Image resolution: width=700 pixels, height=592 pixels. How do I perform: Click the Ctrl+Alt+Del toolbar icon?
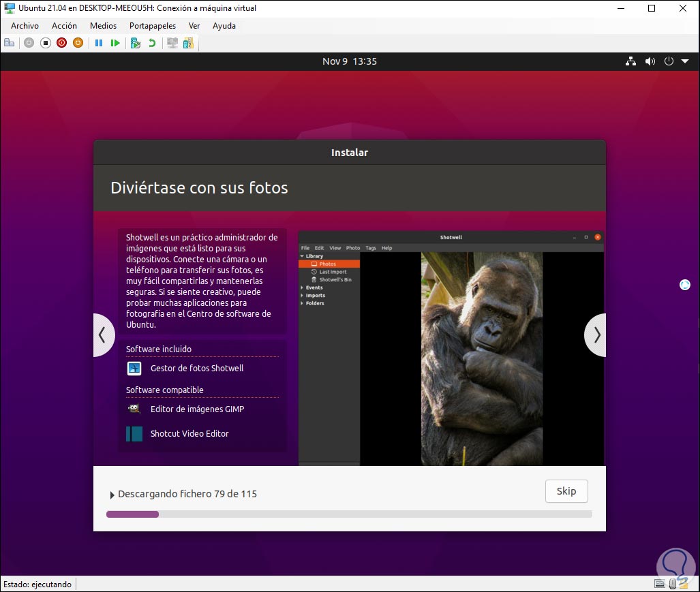click(10, 43)
